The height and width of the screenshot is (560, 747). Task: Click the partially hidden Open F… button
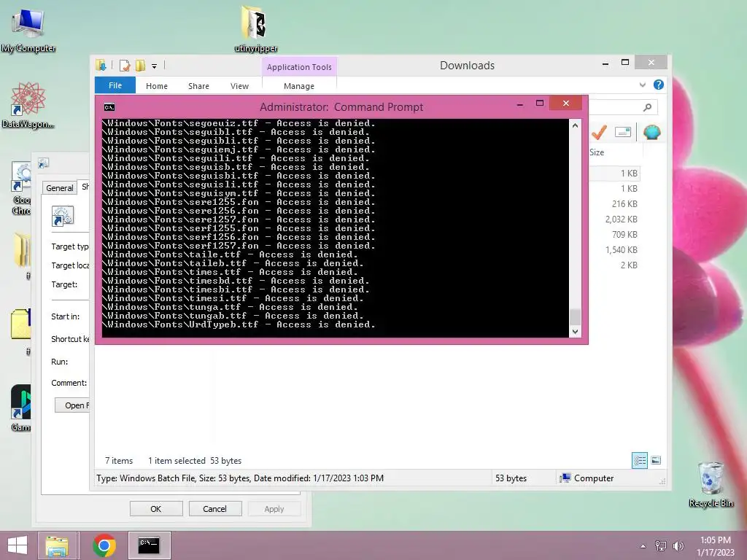pyautogui.click(x=72, y=405)
